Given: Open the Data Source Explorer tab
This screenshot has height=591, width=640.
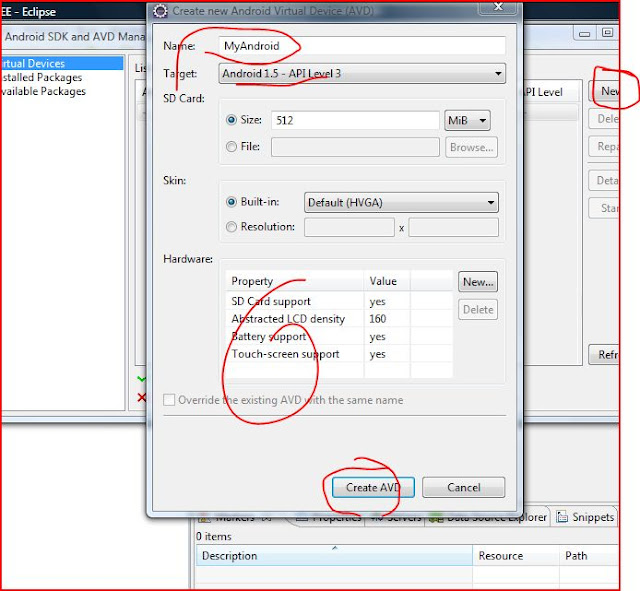Looking at the screenshot, I should (x=488, y=518).
